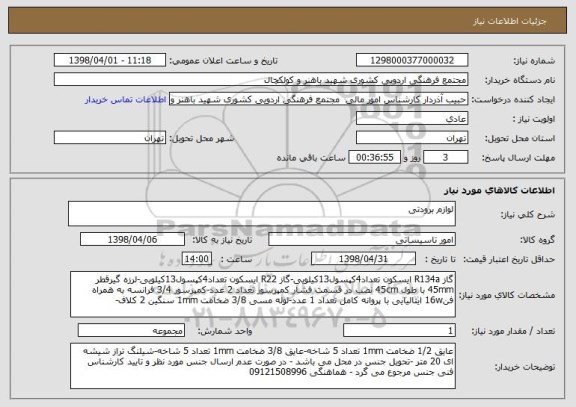Click the label گروه کالا
The image size is (576, 407).
(x=537, y=240)
